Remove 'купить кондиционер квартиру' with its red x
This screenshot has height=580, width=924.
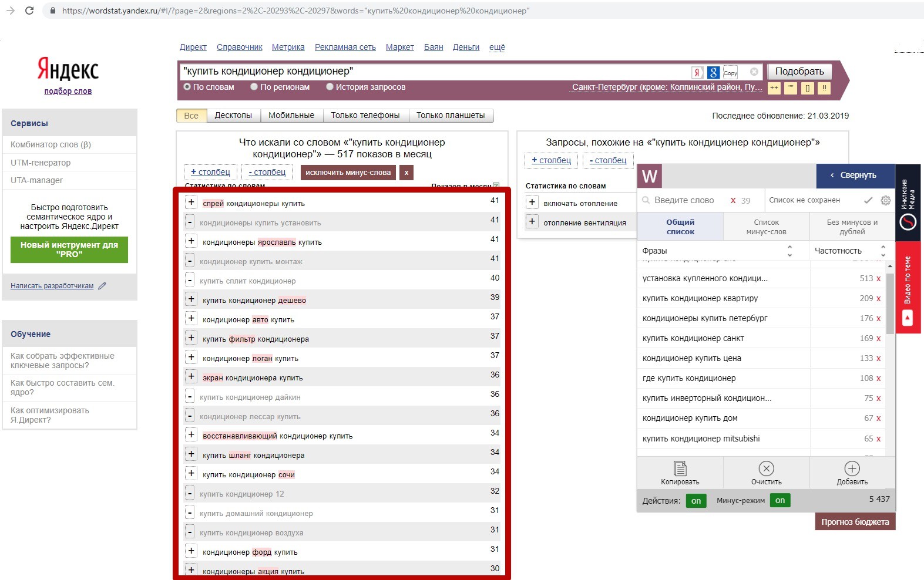coord(879,299)
